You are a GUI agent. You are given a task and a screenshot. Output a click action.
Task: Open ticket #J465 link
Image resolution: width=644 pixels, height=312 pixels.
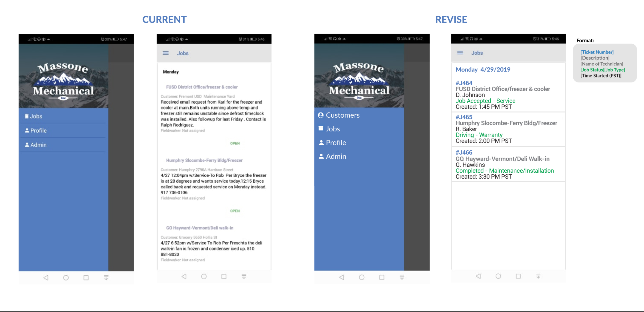click(464, 117)
